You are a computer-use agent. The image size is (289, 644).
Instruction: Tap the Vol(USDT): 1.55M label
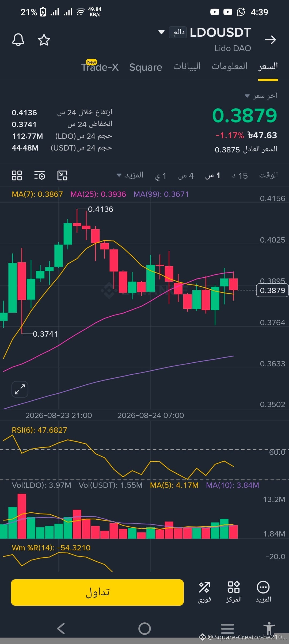point(111,485)
